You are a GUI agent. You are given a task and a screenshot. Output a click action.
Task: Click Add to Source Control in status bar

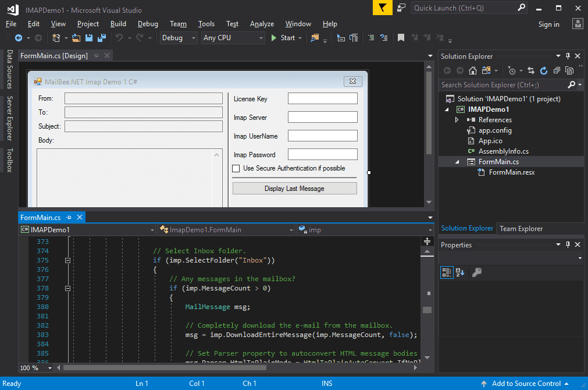click(526, 383)
